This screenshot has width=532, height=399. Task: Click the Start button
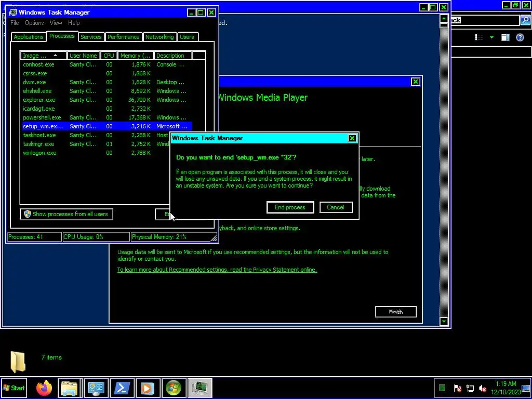click(x=14, y=388)
